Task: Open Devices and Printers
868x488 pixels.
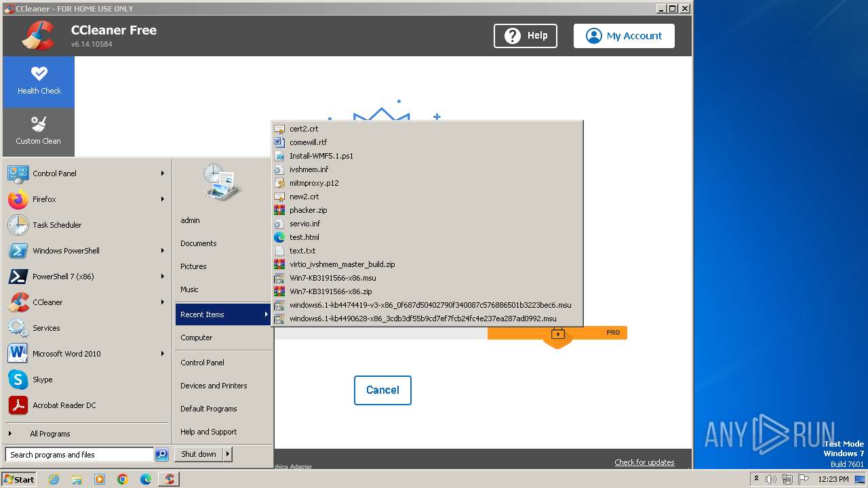Action: pyautogui.click(x=224, y=386)
